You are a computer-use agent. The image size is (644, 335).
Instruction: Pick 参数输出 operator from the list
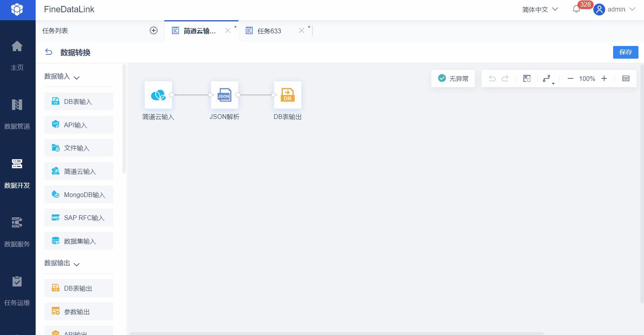[79, 312]
